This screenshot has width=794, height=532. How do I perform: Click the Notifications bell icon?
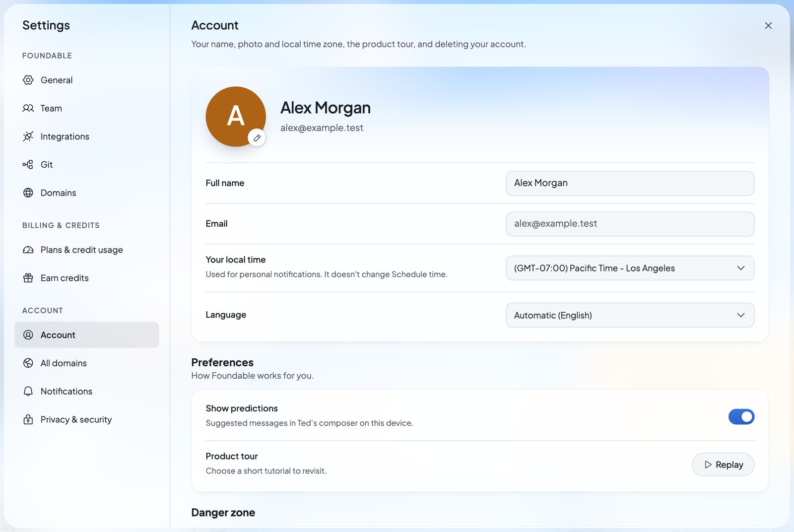[x=28, y=391]
